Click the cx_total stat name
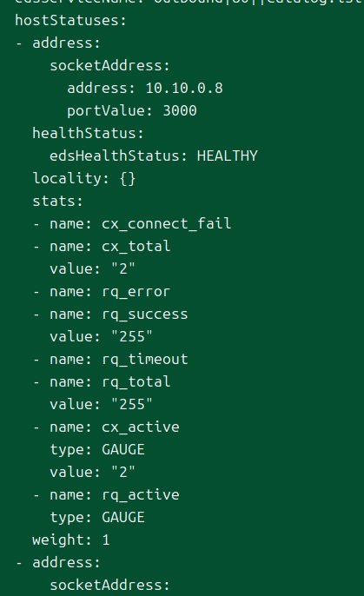Image resolution: width=364 pixels, height=596 pixels. pos(136,247)
